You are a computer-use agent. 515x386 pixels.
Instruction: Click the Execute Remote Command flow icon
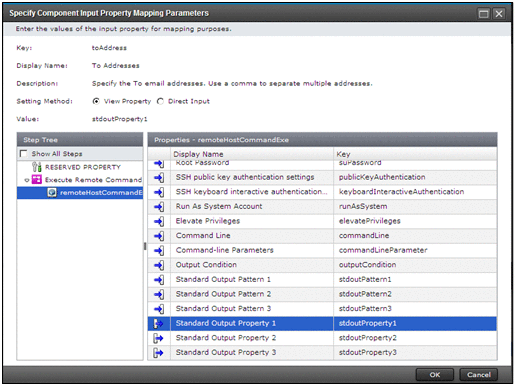point(37,179)
